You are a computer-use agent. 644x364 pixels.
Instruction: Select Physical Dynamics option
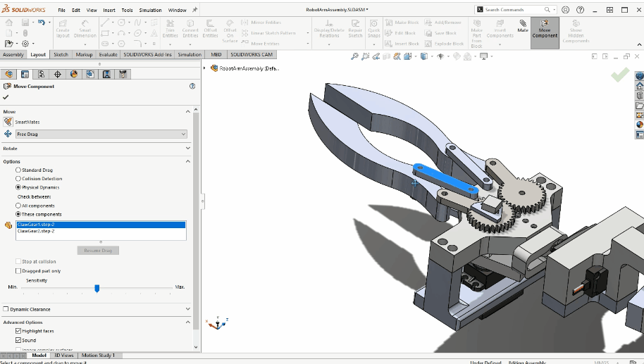[18, 187]
